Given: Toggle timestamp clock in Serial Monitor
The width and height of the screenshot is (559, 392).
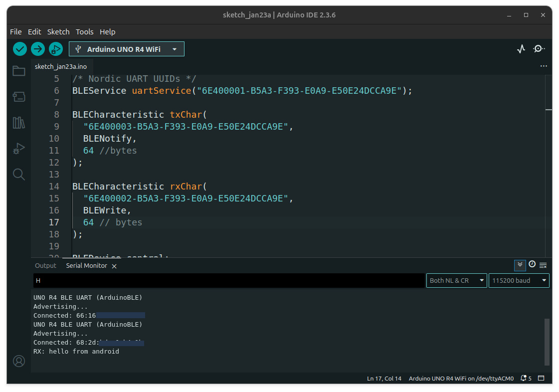Looking at the screenshot, I should click(x=532, y=265).
